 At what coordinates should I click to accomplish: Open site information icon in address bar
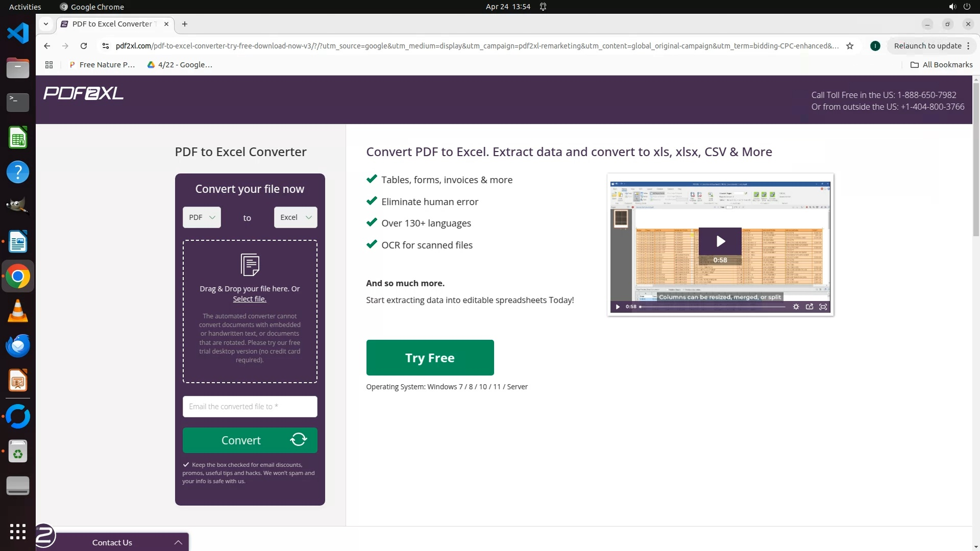[x=105, y=46]
